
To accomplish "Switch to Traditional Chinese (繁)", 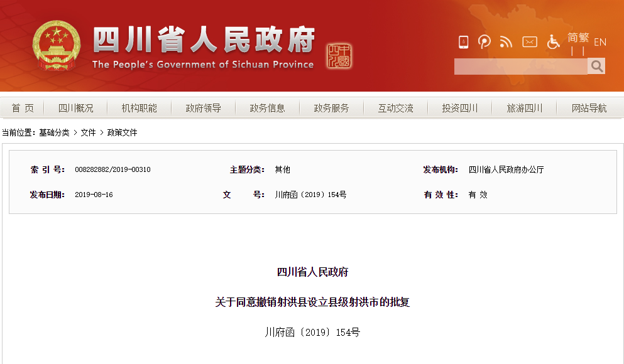I will 584,38.
